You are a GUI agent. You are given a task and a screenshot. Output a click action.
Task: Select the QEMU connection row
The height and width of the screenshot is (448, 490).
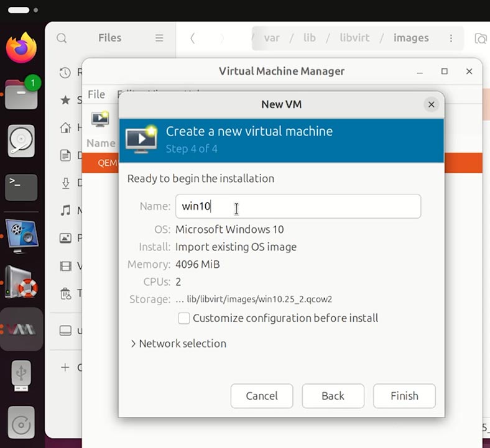pos(100,163)
